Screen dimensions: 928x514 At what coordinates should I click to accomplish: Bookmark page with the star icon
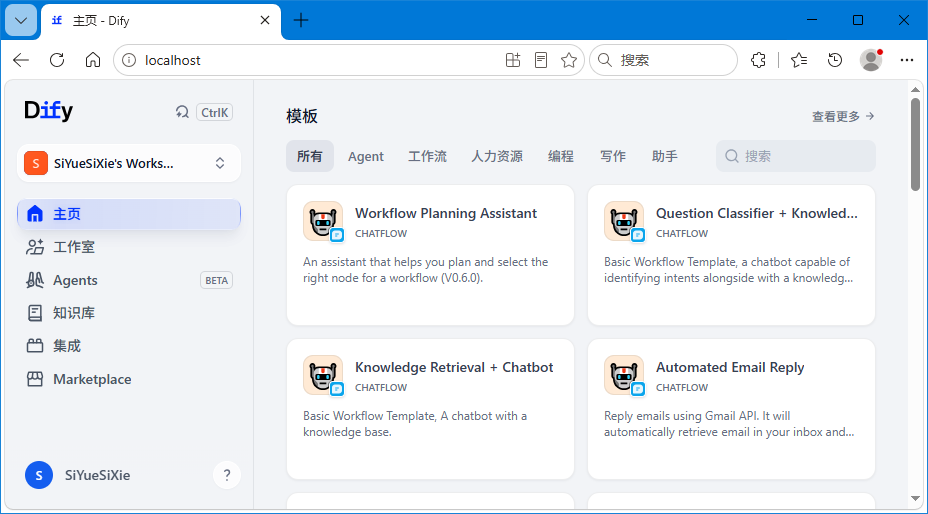[569, 60]
